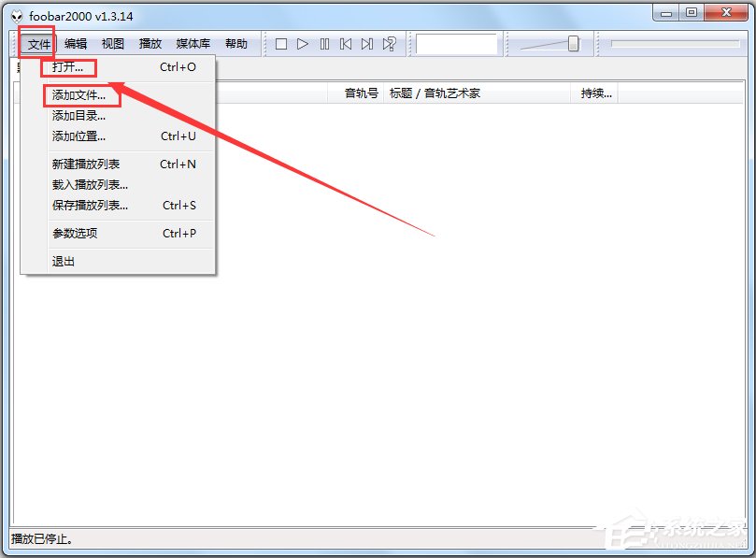
Task: Click the Play button in toolbar
Action: pyautogui.click(x=303, y=44)
